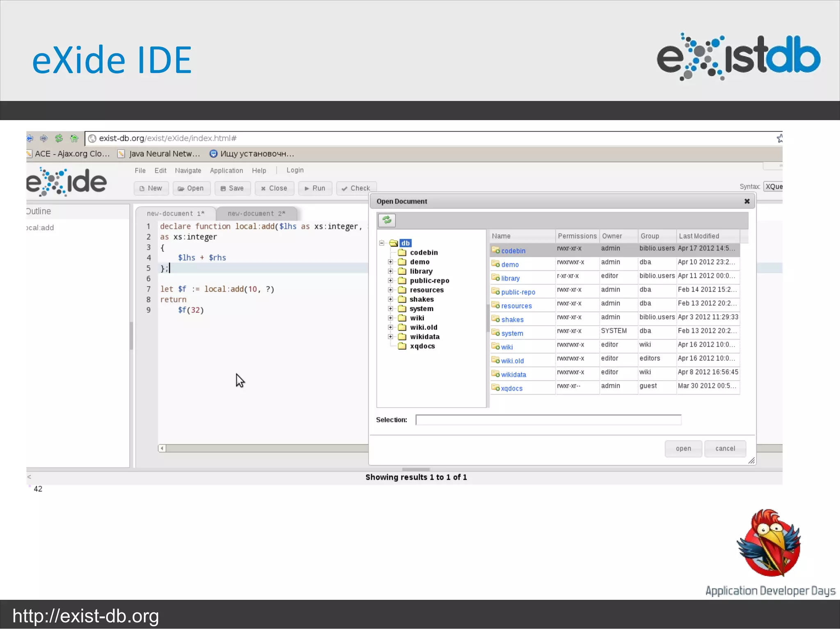This screenshot has width=840, height=630.
Task: Click the library collection icon in the table
Action: [x=495, y=278]
